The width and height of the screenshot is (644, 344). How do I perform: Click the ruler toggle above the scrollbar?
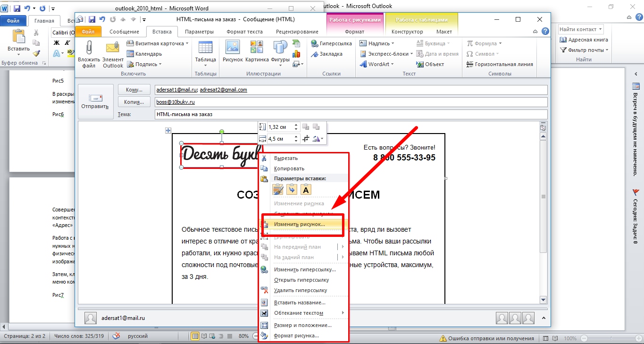tap(543, 128)
